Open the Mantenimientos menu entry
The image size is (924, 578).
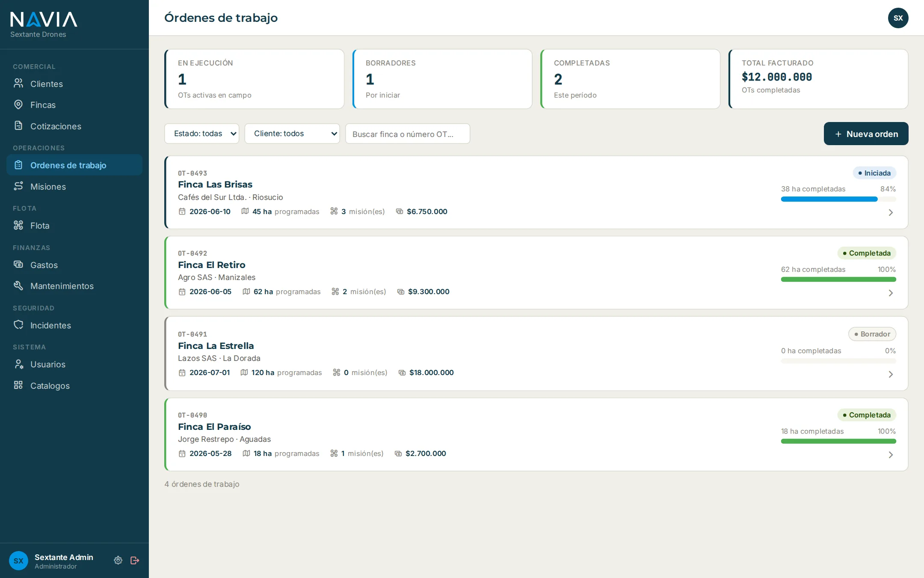click(74, 286)
